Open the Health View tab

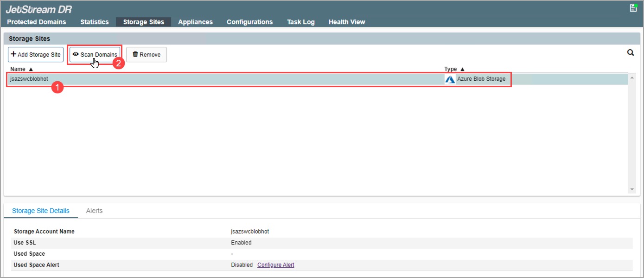click(x=347, y=22)
